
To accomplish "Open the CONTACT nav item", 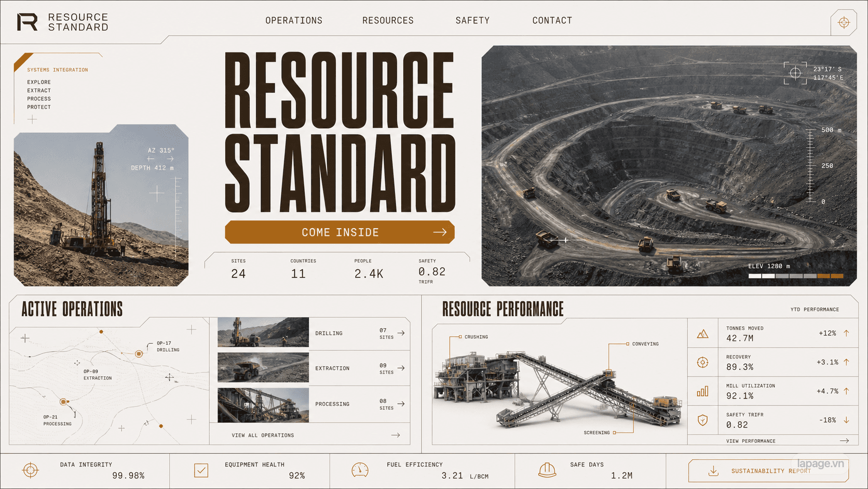I will [x=552, y=20].
